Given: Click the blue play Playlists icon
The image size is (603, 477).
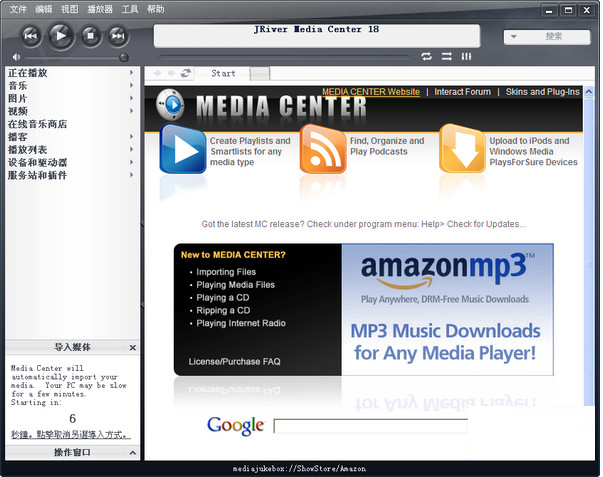Looking at the screenshot, I should click(183, 149).
